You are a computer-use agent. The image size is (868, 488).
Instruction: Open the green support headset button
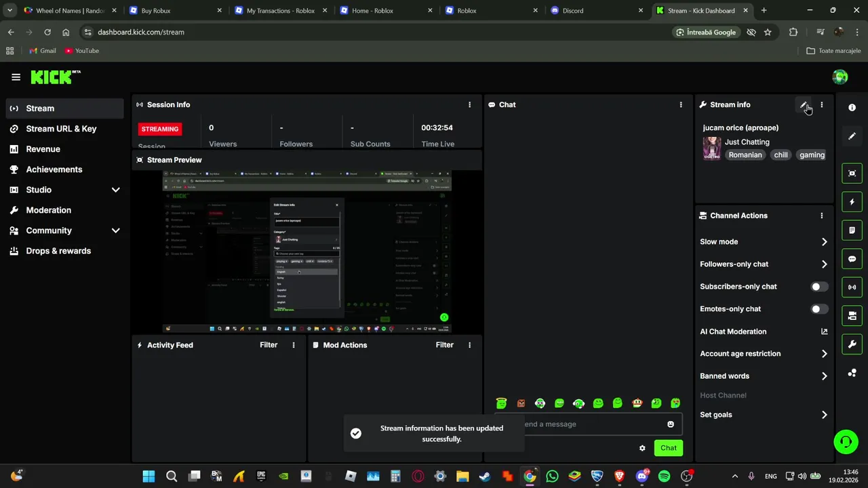(x=846, y=442)
